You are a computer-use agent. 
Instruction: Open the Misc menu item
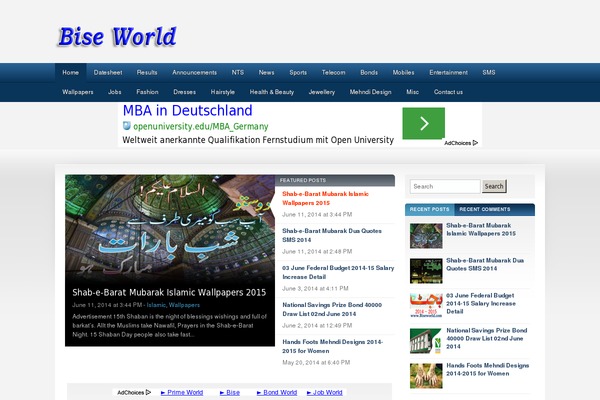coord(412,92)
